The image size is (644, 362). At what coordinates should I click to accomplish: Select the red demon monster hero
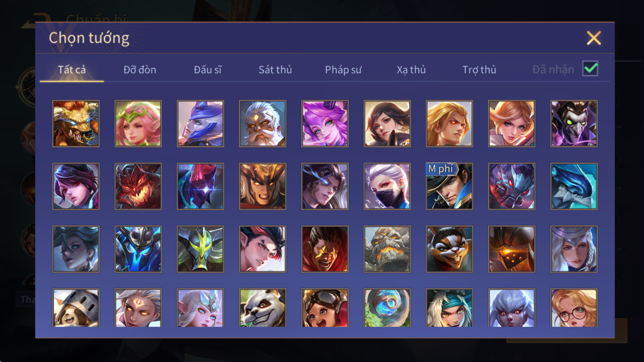coord(138,186)
